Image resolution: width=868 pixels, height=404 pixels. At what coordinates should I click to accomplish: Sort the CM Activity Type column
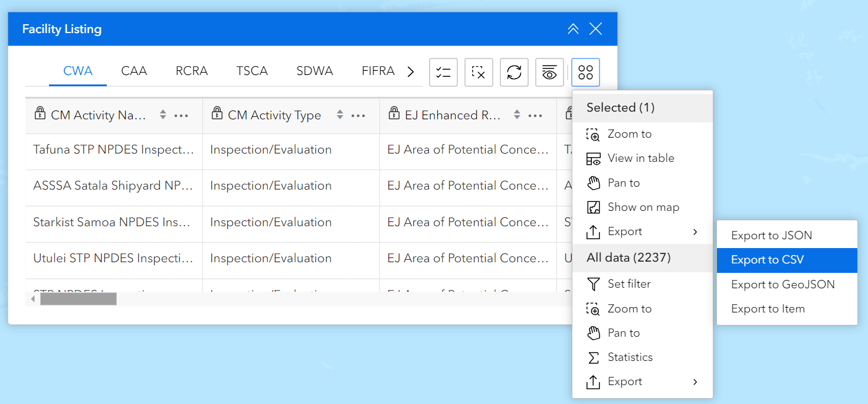340,115
